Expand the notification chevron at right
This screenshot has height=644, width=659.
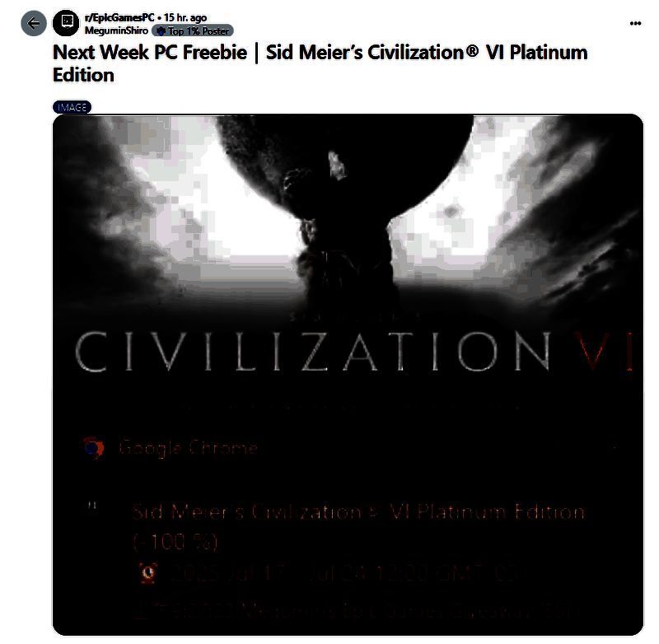point(614,446)
